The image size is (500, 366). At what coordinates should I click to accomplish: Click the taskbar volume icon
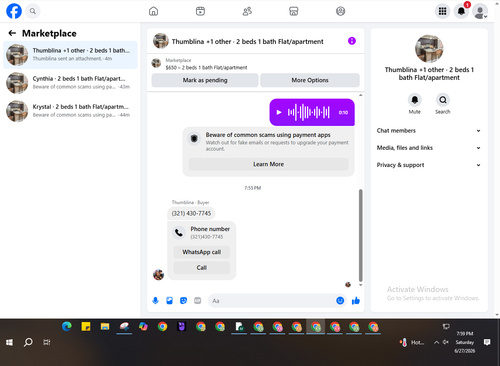coord(445,342)
